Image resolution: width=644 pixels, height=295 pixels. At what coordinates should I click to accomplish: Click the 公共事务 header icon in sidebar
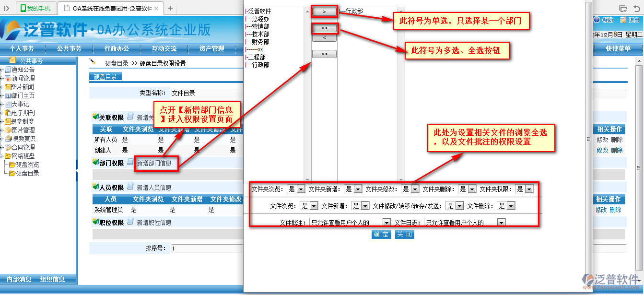pos(12,60)
